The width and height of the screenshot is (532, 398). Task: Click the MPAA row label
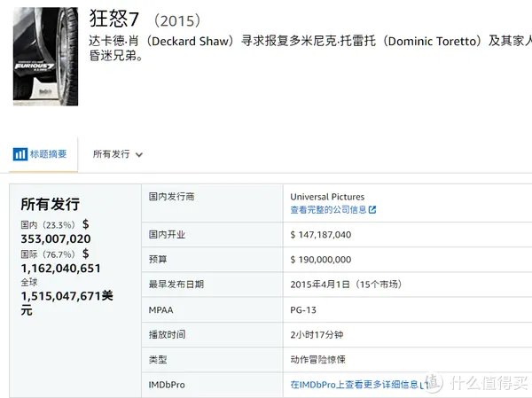point(160,309)
